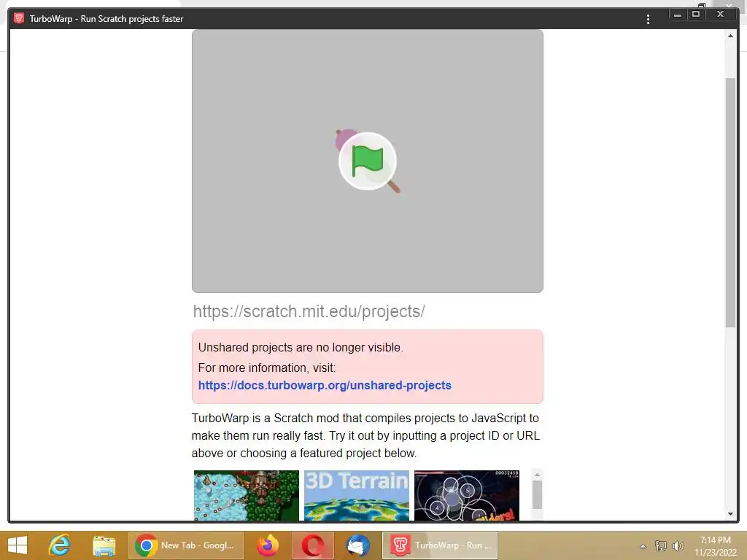Click the page scrollbar up arrow
Screen dimensions: 747x560
click(730, 36)
